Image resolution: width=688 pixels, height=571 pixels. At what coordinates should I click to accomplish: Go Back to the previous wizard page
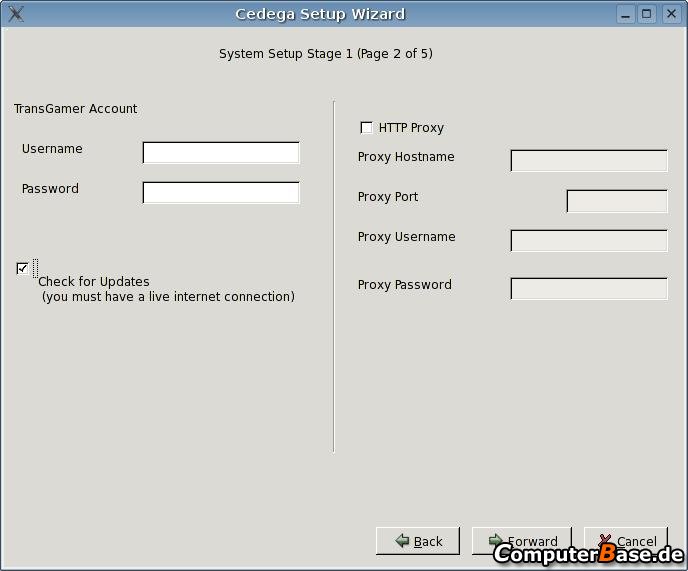[x=418, y=541]
